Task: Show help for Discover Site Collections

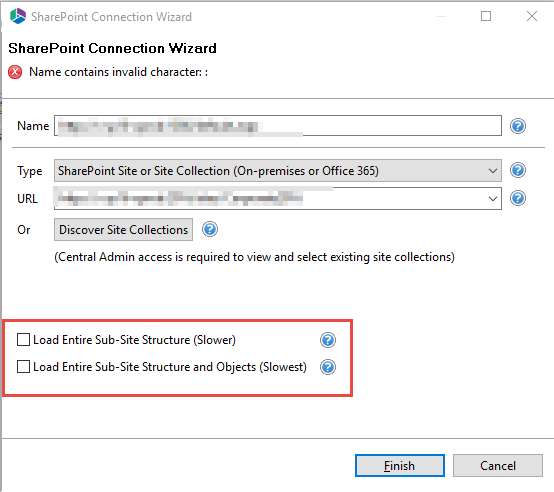Action: tap(210, 230)
